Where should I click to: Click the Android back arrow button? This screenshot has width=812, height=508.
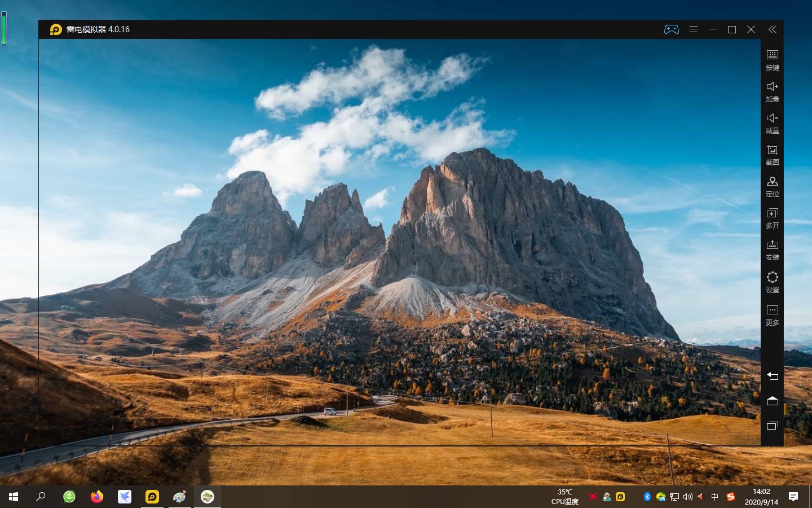tap(773, 376)
